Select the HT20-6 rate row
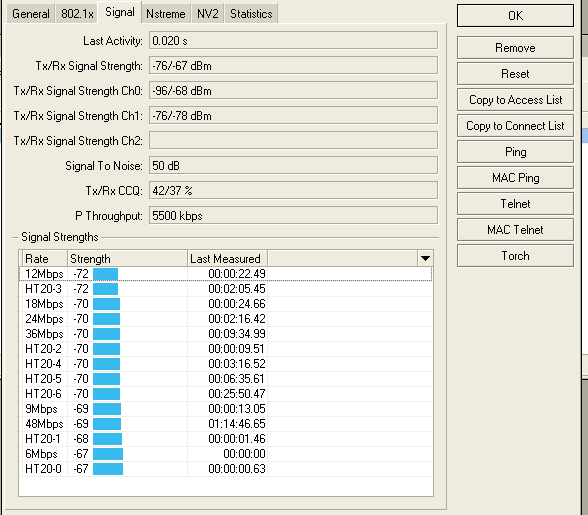 pyautogui.click(x=226, y=394)
